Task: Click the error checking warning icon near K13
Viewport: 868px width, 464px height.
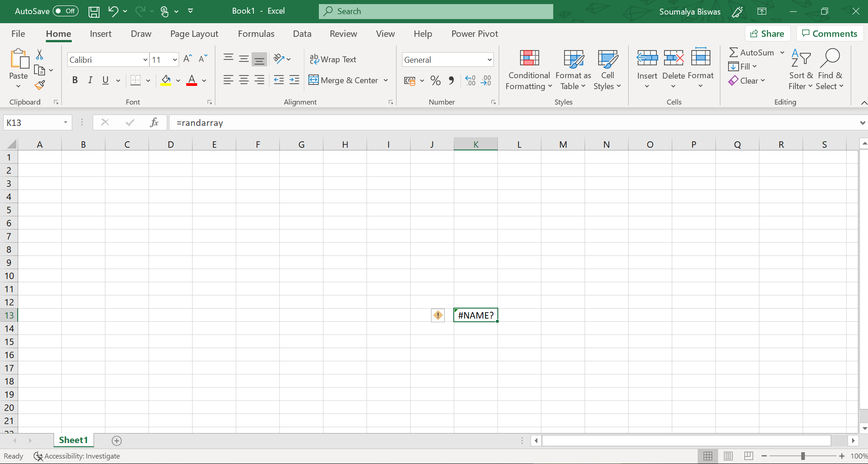Action: tap(437, 315)
